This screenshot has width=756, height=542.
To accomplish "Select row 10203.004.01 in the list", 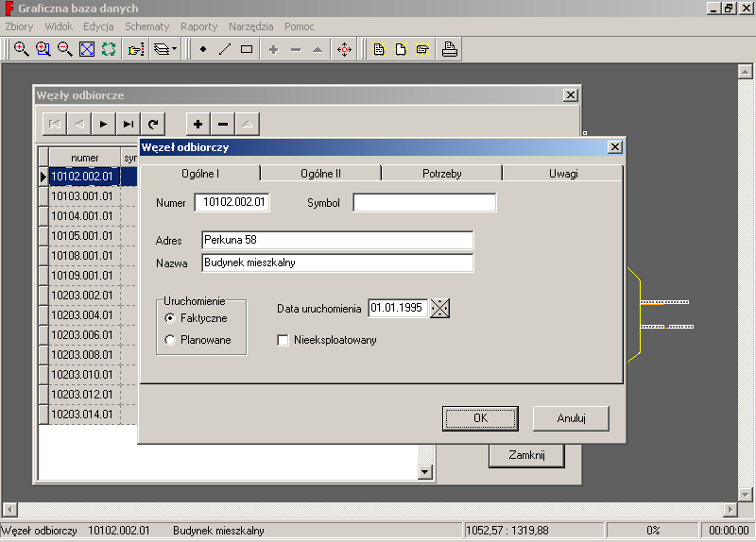I will pos(81,315).
